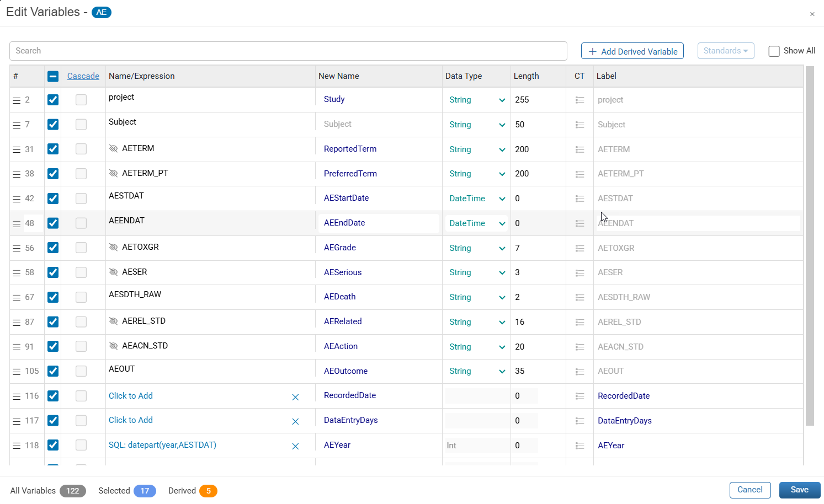Remove derived variable RecordedDate with X icon
The height and width of the screenshot is (504, 824).
click(295, 397)
